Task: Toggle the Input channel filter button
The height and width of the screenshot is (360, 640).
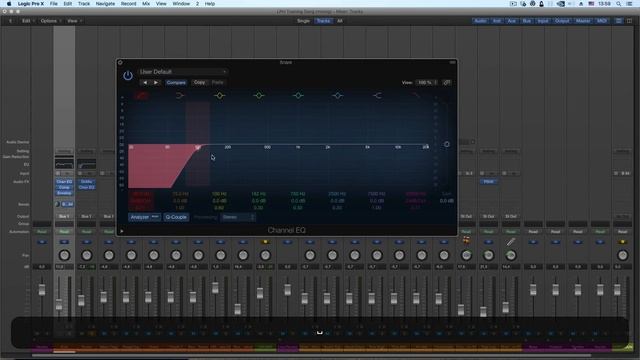Action: (x=543, y=21)
